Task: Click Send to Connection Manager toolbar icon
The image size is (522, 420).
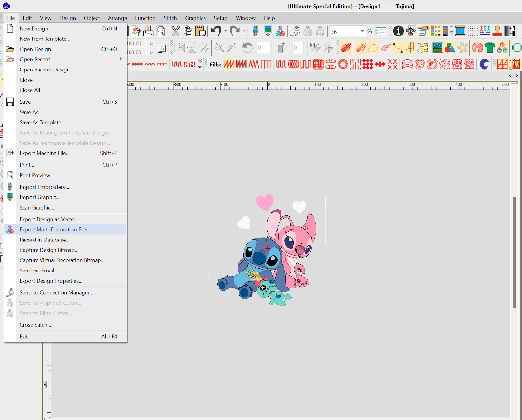Action: point(296,31)
